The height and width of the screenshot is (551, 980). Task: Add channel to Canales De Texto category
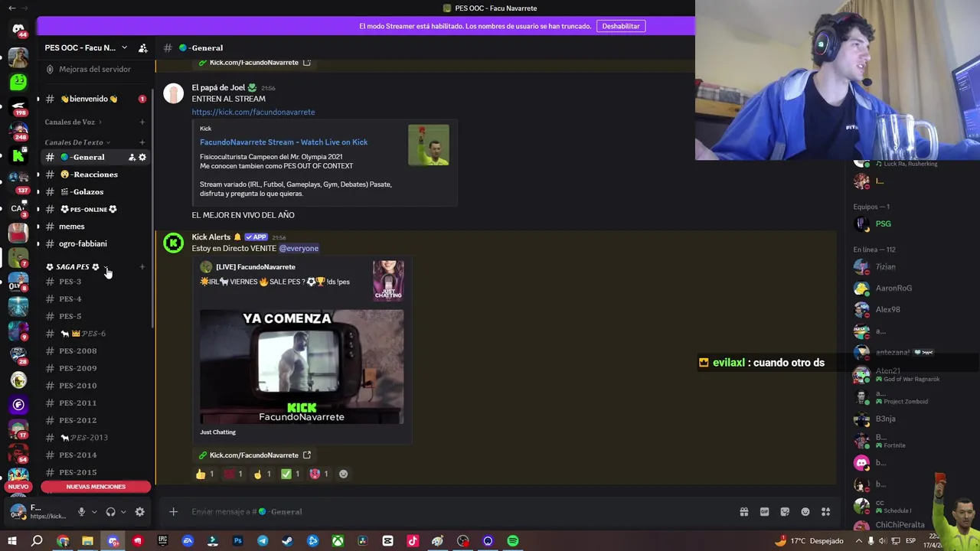pos(142,142)
